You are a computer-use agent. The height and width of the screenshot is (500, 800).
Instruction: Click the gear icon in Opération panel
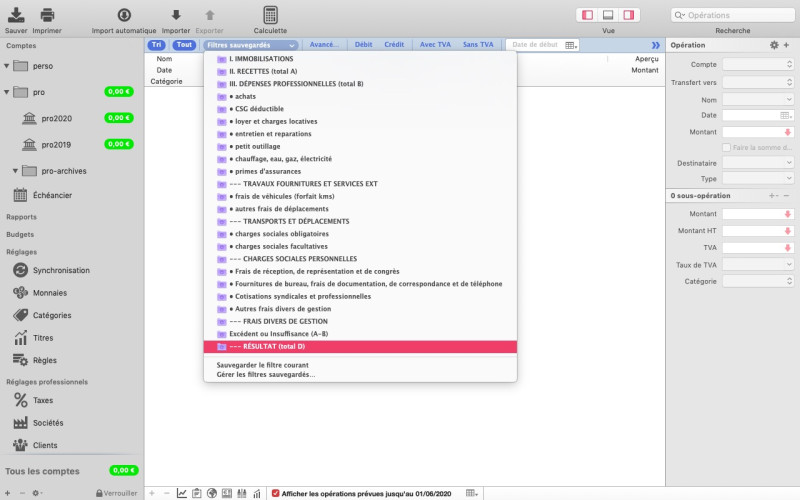(x=773, y=45)
